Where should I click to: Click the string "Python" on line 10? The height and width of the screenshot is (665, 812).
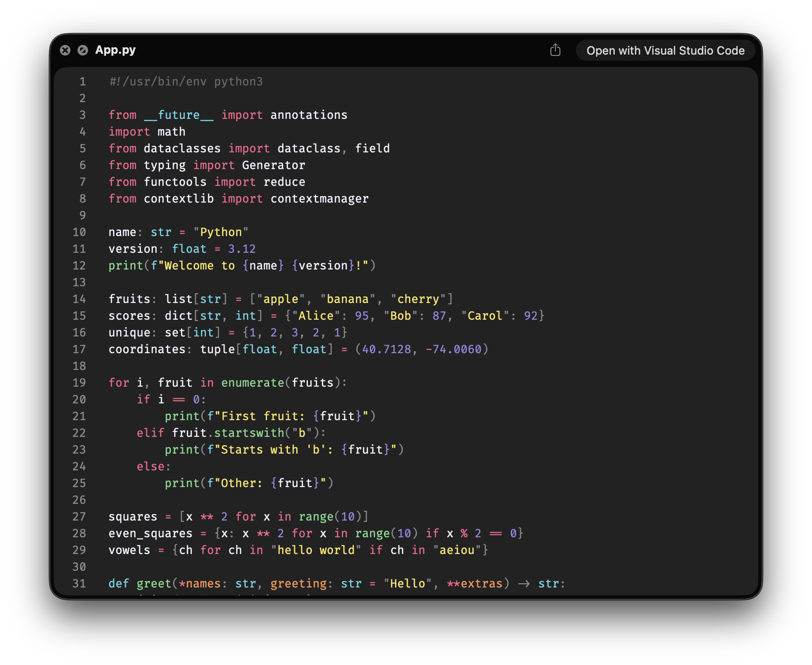point(221,232)
